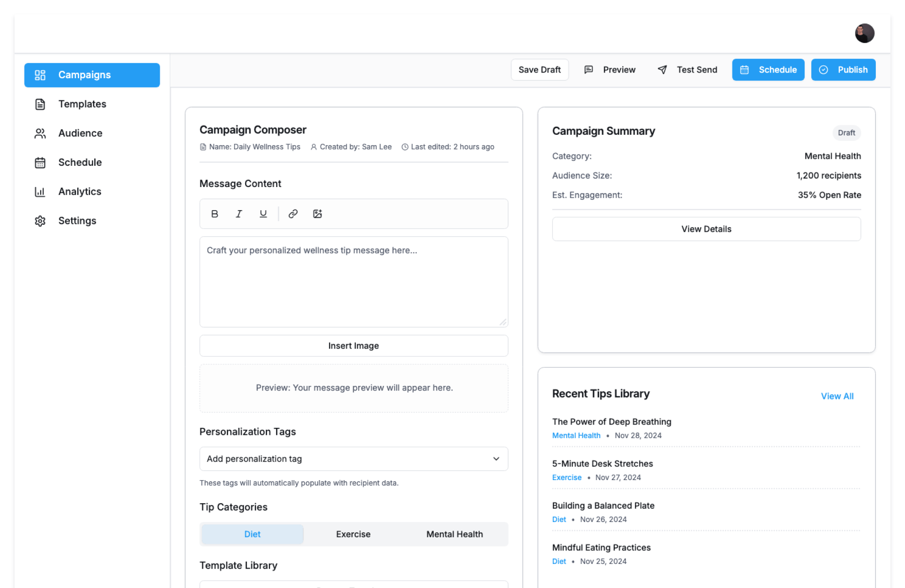Open Settings from sidebar
This screenshot has width=905, height=588.
point(77,221)
